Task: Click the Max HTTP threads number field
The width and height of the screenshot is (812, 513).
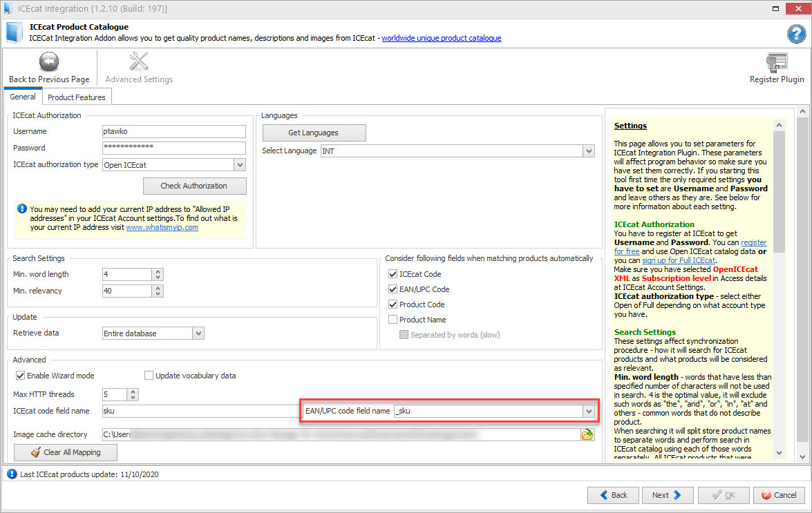Action: coord(115,394)
